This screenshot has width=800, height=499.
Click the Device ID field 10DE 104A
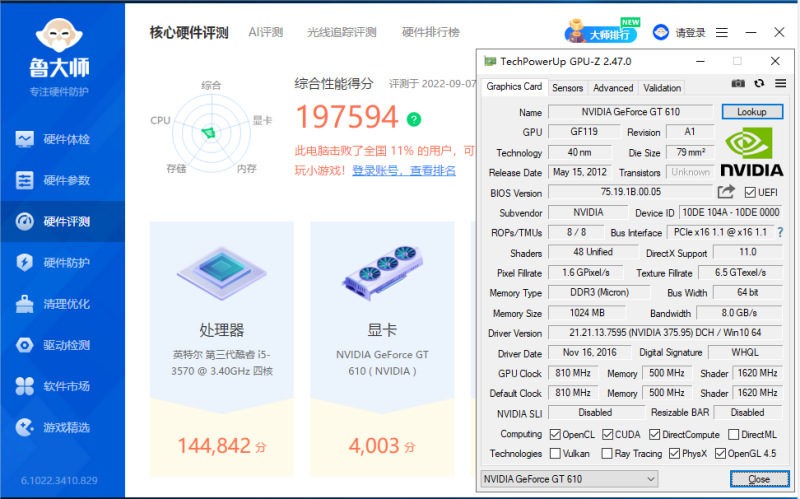[x=731, y=212]
